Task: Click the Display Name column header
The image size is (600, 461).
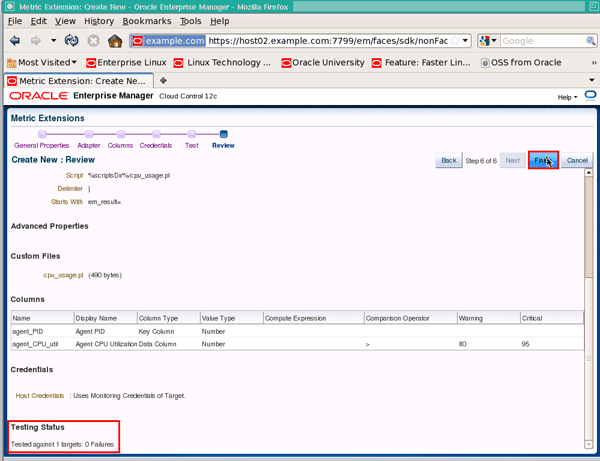Action: pyautogui.click(x=106, y=318)
